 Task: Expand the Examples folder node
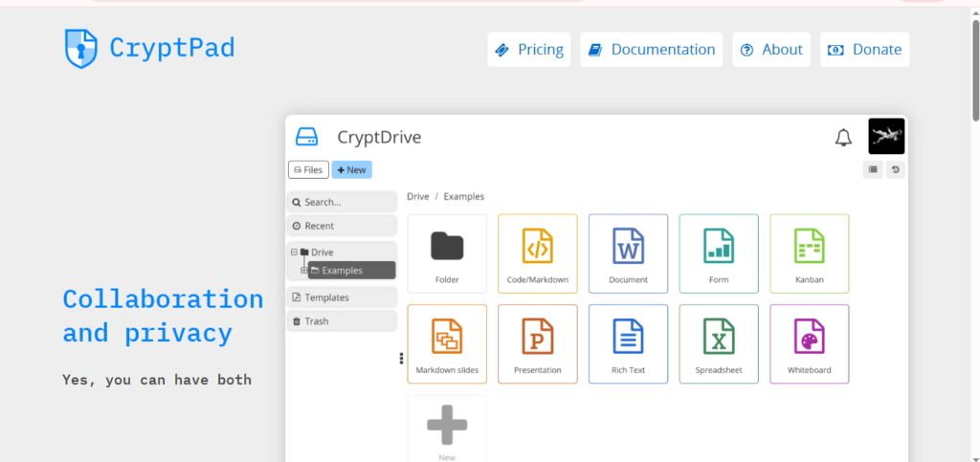coord(303,271)
